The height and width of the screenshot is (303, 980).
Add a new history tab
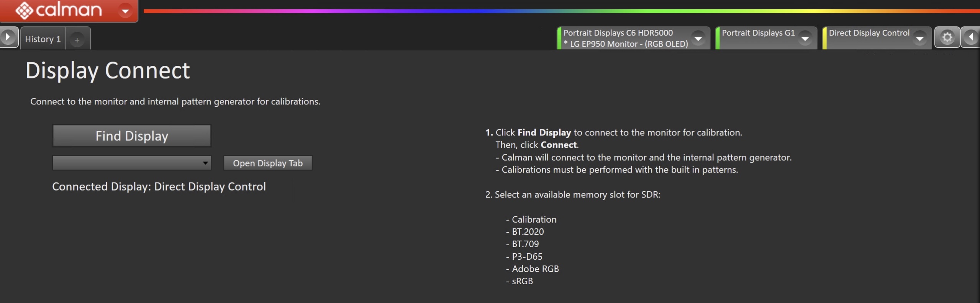click(x=77, y=39)
